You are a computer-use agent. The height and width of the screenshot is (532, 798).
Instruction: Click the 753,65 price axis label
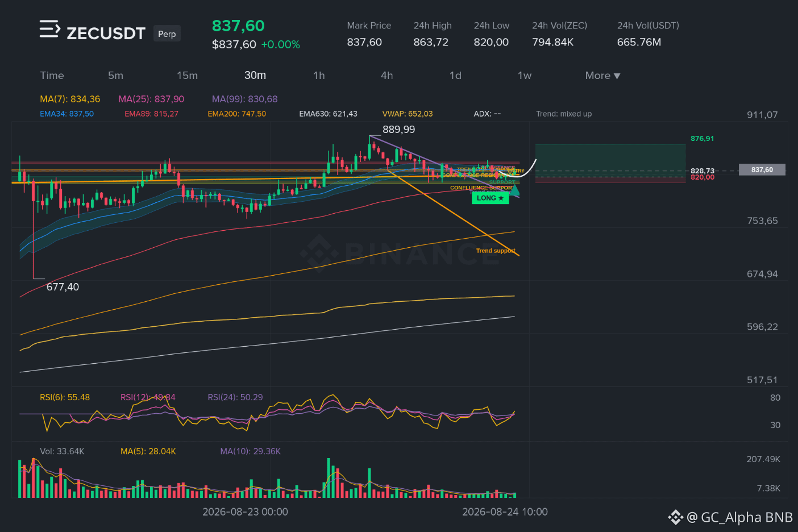(762, 221)
